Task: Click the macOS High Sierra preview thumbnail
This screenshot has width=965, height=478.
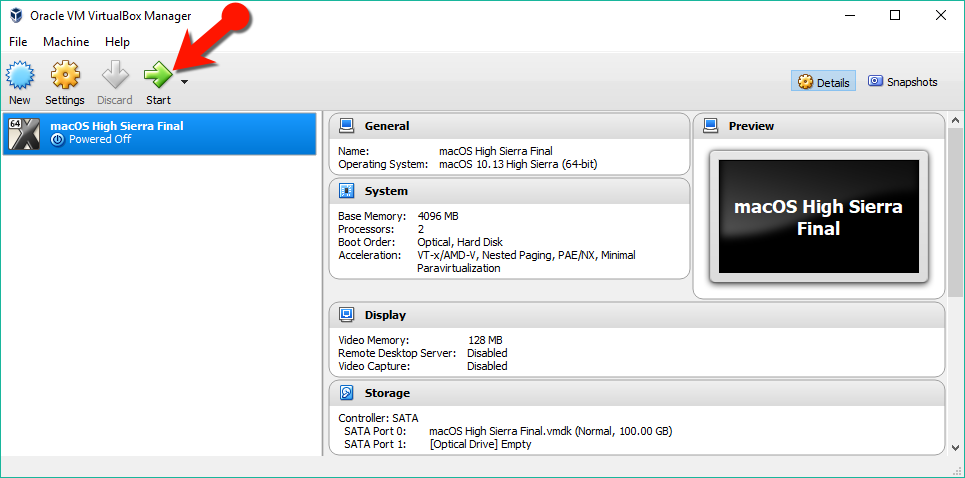Action: pyautogui.click(x=818, y=216)
